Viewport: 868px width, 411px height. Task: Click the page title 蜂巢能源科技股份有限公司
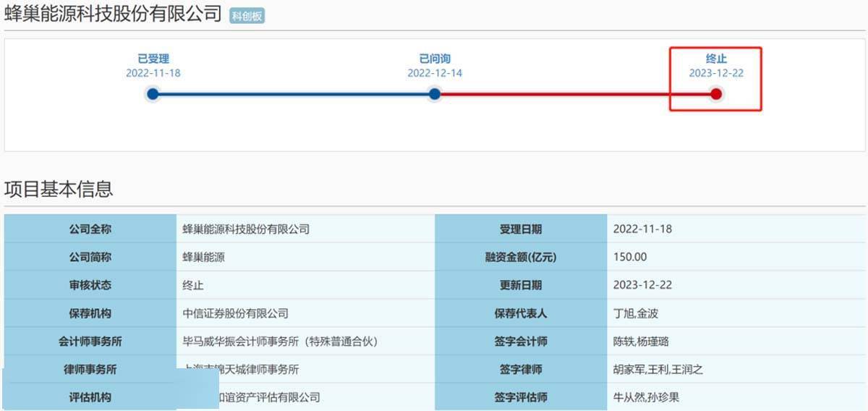coord(113,14)
